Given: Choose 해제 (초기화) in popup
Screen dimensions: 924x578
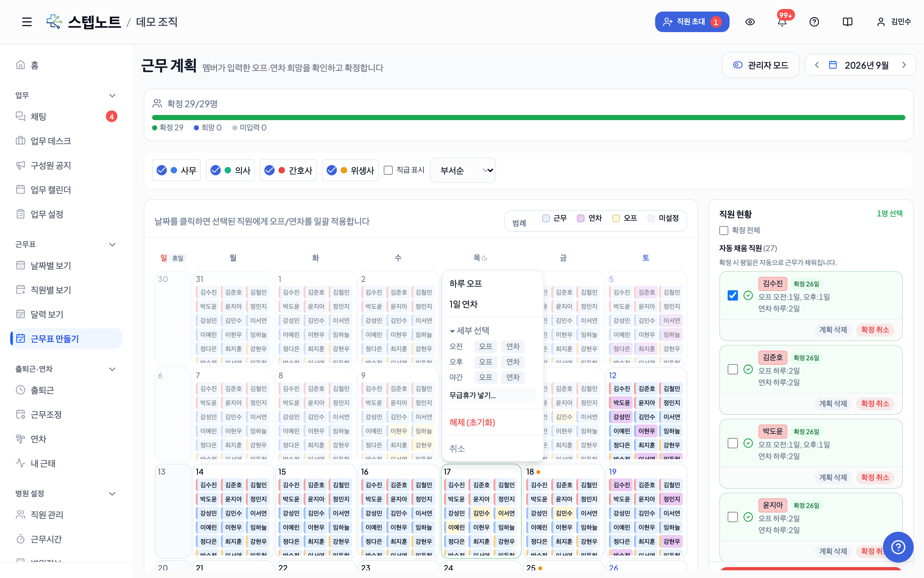Looking at the screenshot, I should (x=492, y=422).
